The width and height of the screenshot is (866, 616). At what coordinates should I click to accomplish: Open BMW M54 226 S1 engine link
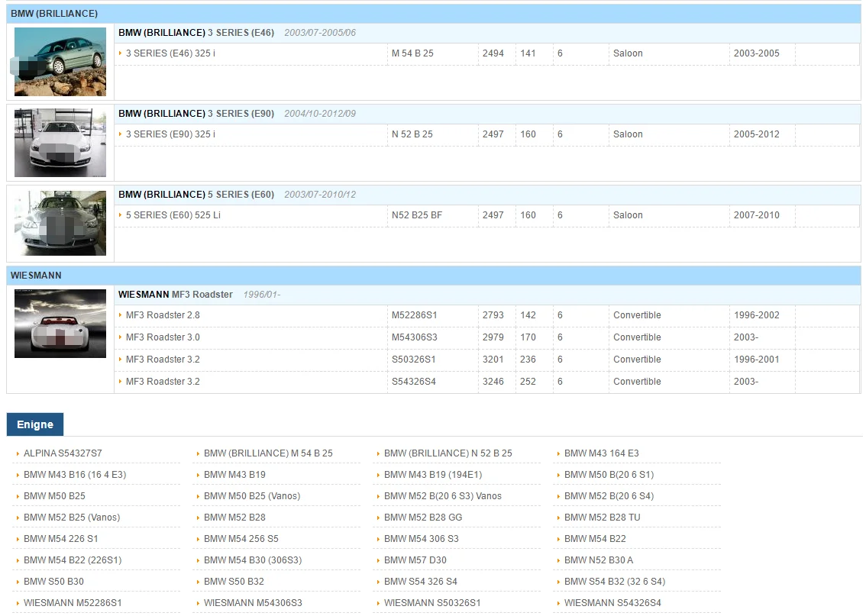pos(61,539)
